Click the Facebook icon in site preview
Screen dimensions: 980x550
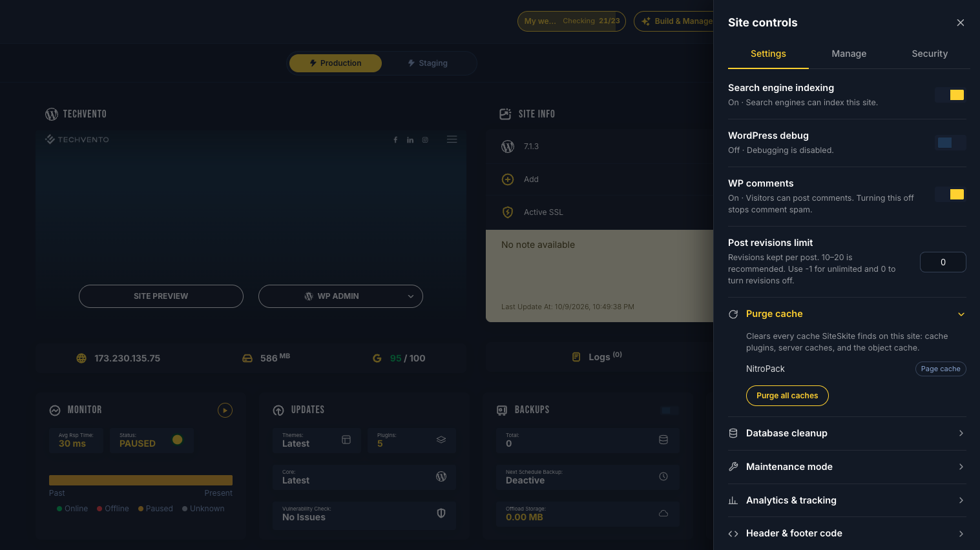pos(395,140)
